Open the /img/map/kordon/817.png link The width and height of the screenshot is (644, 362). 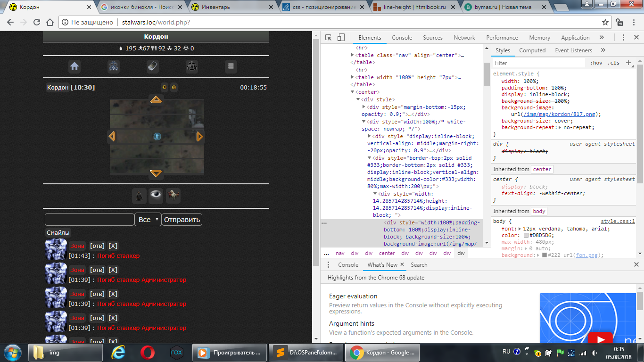pyautogui.click(x=560, y=114)
